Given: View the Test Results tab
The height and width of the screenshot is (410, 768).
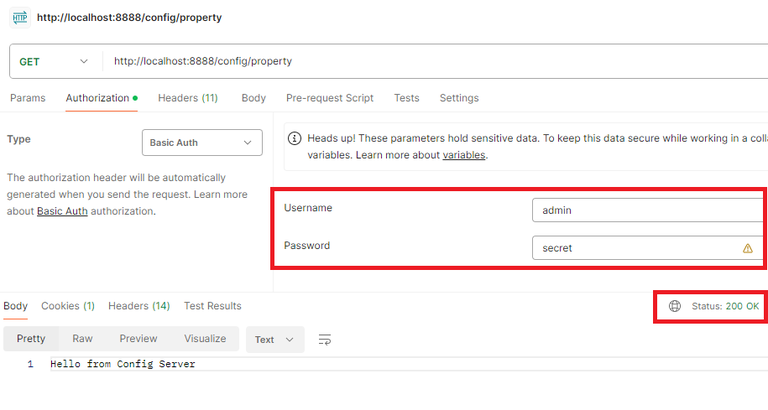Looking at the screenshot, I should pyautogui.click(x=212, y=306).
